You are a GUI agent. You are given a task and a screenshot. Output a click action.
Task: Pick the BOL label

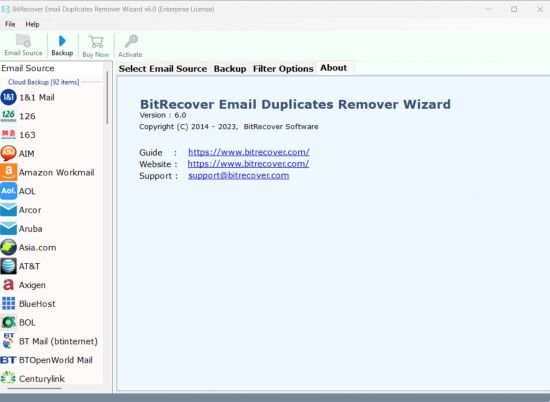[x=27, y=323]
